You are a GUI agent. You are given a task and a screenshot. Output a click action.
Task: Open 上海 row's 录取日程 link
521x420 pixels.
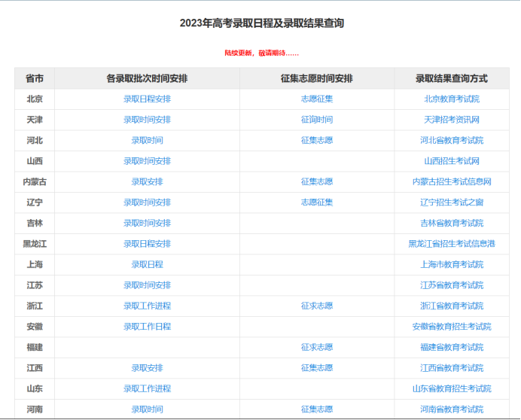(148, 264)
